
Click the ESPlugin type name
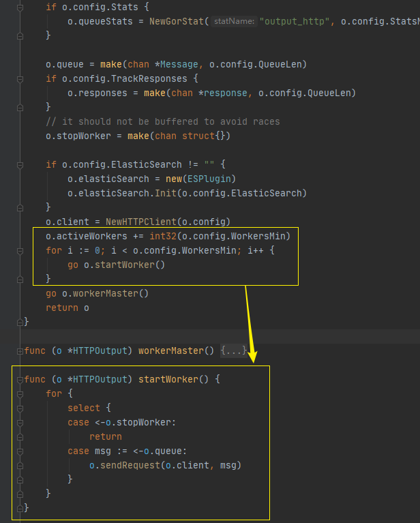(209, 179)
